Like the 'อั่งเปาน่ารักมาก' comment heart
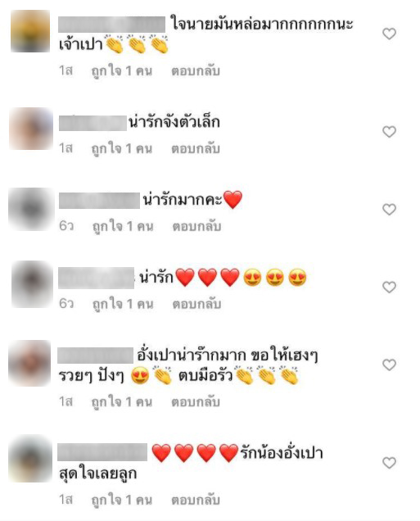 (x=389, y=365)
